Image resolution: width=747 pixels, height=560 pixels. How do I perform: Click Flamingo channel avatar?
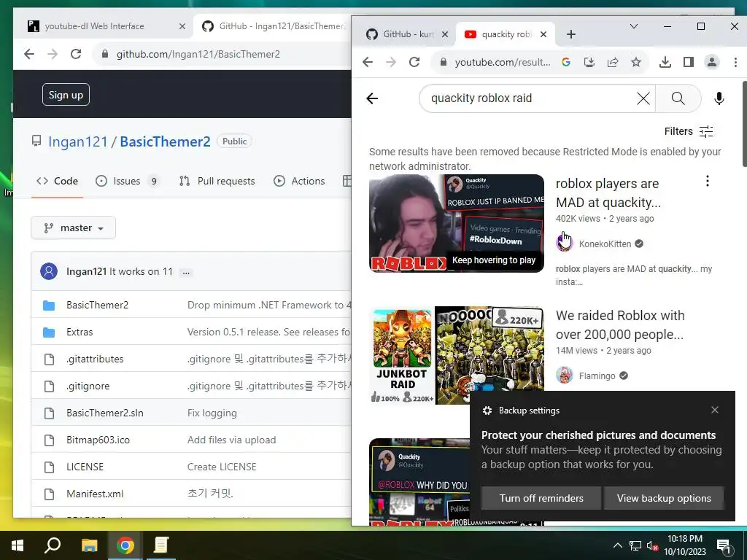tap(565, 376)
